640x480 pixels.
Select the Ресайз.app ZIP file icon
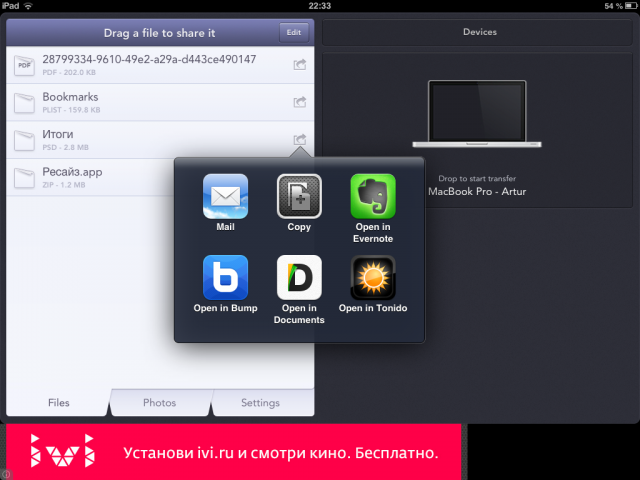point(24,178)
